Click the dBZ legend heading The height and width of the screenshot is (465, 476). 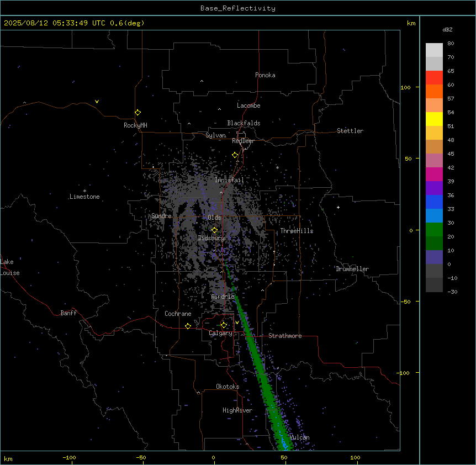click(447, 29)
